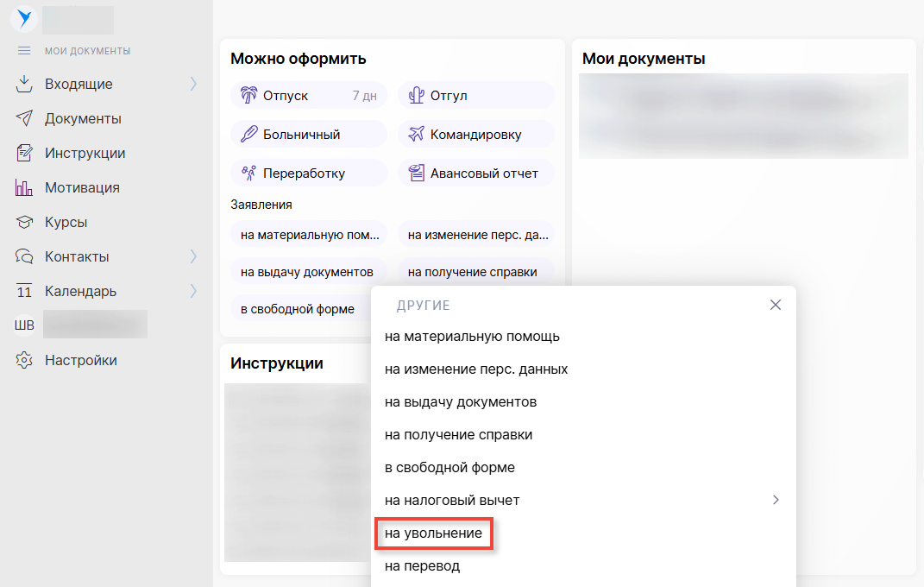Click the hamburger menu icon in sidebar
This screenshot has height=587, width=924.
click(24, 51)
